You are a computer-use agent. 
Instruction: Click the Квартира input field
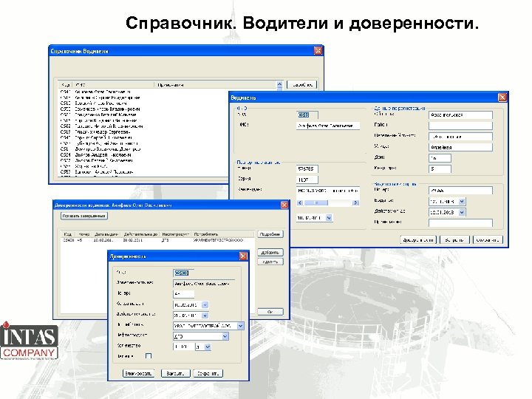440,168
